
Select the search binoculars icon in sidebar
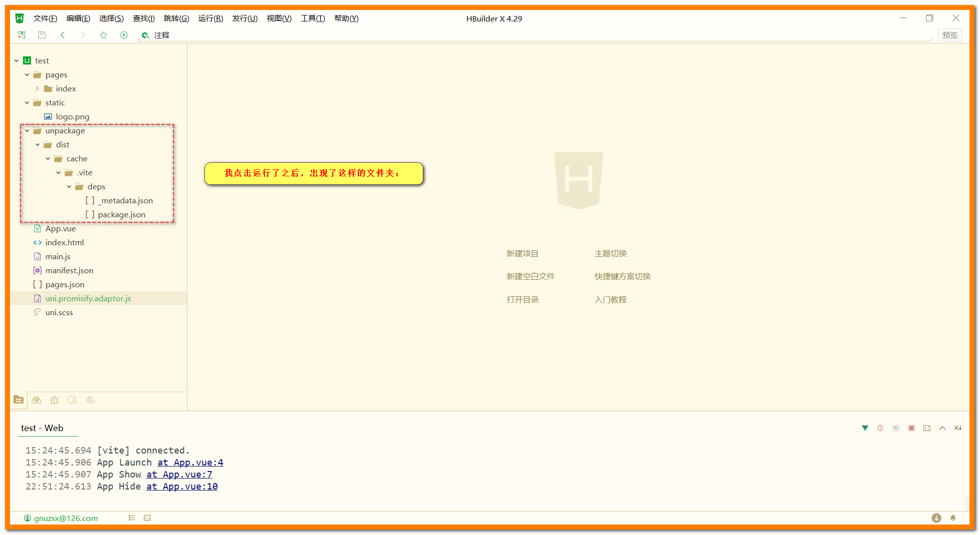click(36, 400)
